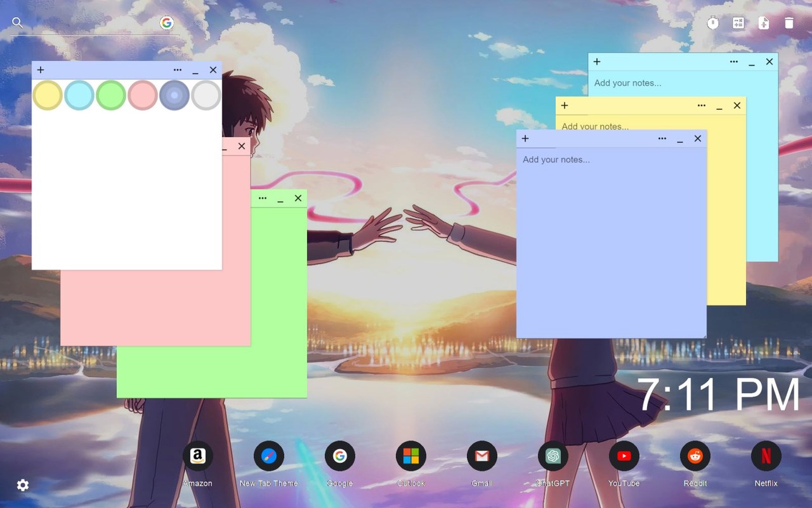Open the Netflix shortcut

coord(766,456)
